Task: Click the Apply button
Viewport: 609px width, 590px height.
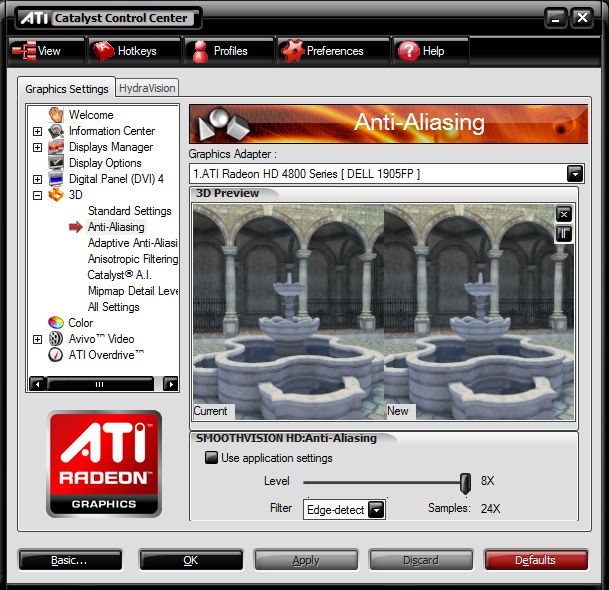Action: [x=306, y=560]
